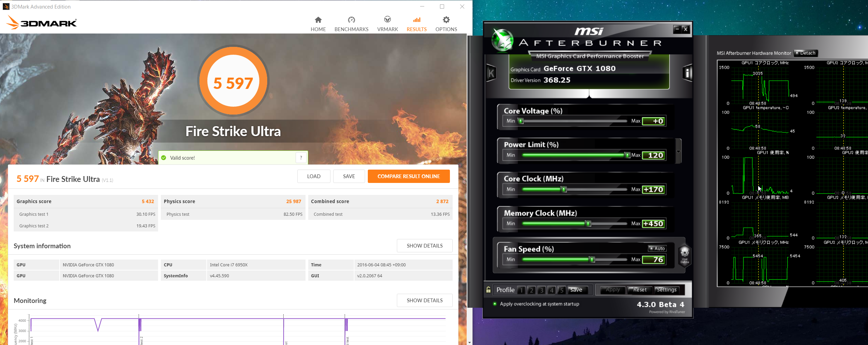This screenshot has height=345, width=868.
Task: Toggle fan speed Auto mode
Action: (657, 249)
